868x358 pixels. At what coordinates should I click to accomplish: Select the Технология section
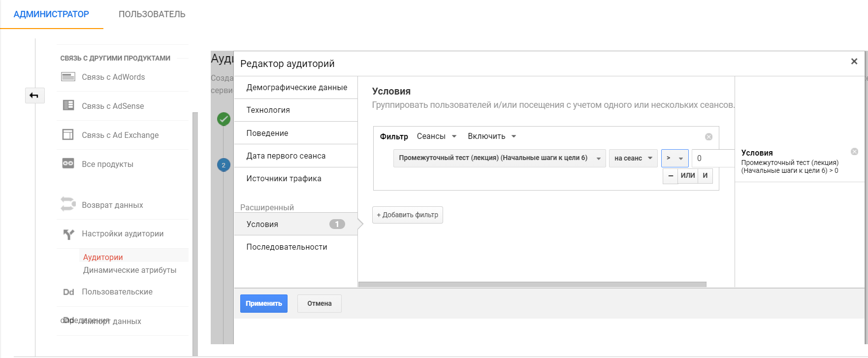point(295,110)
